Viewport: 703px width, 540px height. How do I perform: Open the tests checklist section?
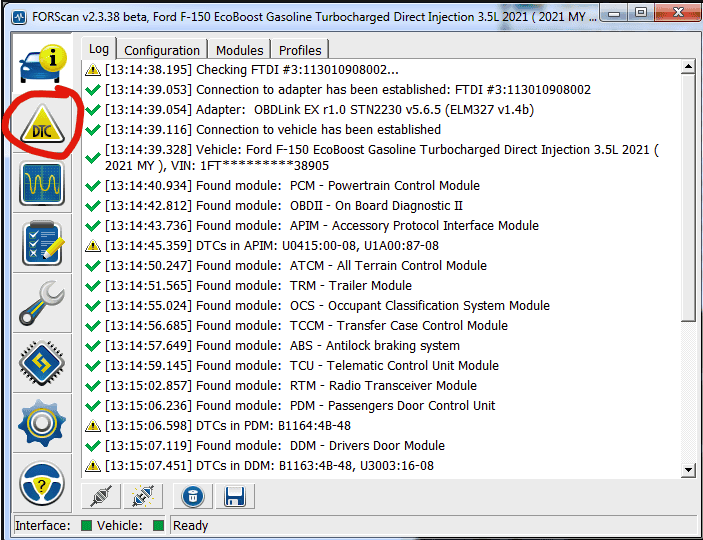[42, 245]
